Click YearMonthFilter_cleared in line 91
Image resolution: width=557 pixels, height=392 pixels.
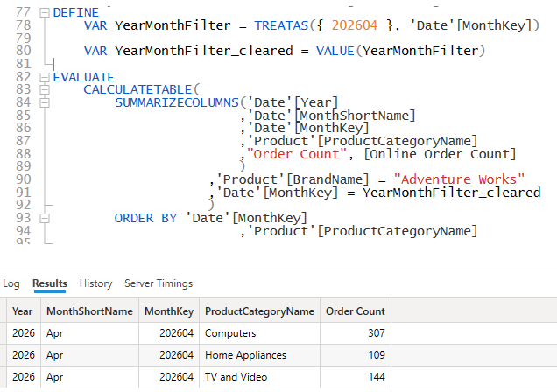click(x=452, y=192)
